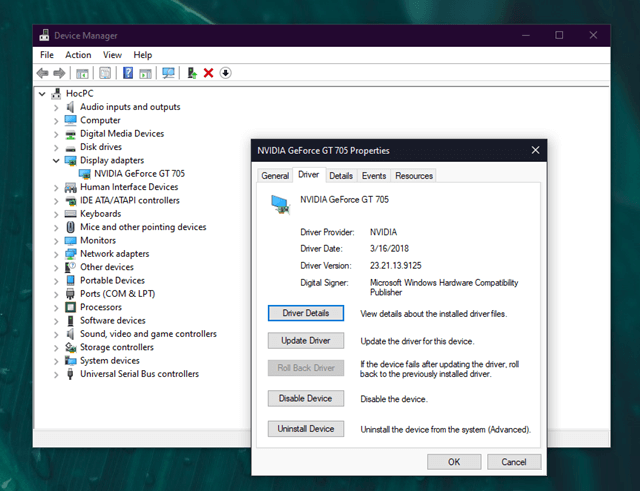The image size is (640, 491).
Task: Click the Properties toolbar icon
Action: [105, 73]
